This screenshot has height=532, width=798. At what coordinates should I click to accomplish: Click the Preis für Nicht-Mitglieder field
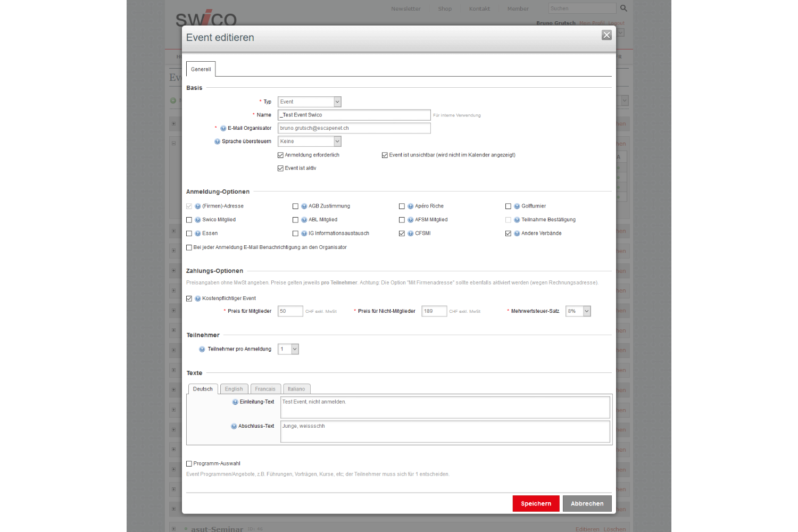click(x=434, y=311)
